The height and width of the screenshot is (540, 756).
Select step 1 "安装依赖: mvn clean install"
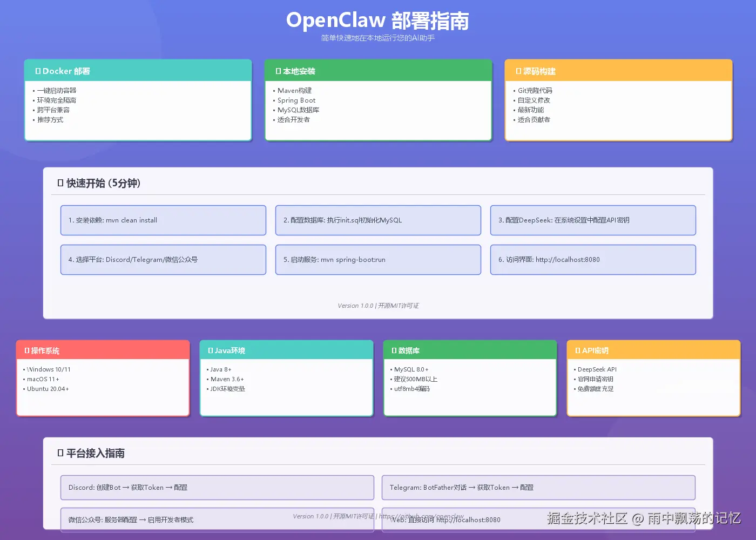click(163, 220)
